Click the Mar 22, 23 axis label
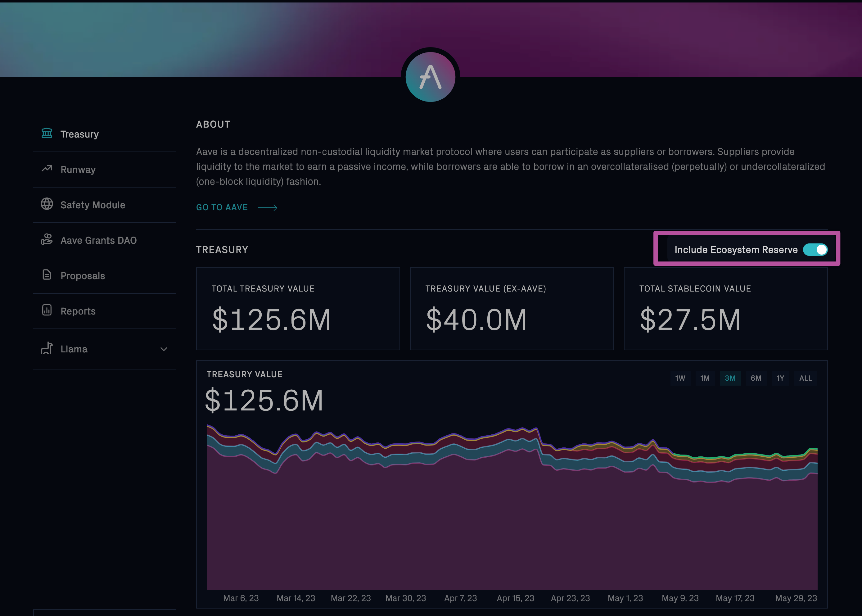This screenshot has height=616, width=862. click(351, 598)
